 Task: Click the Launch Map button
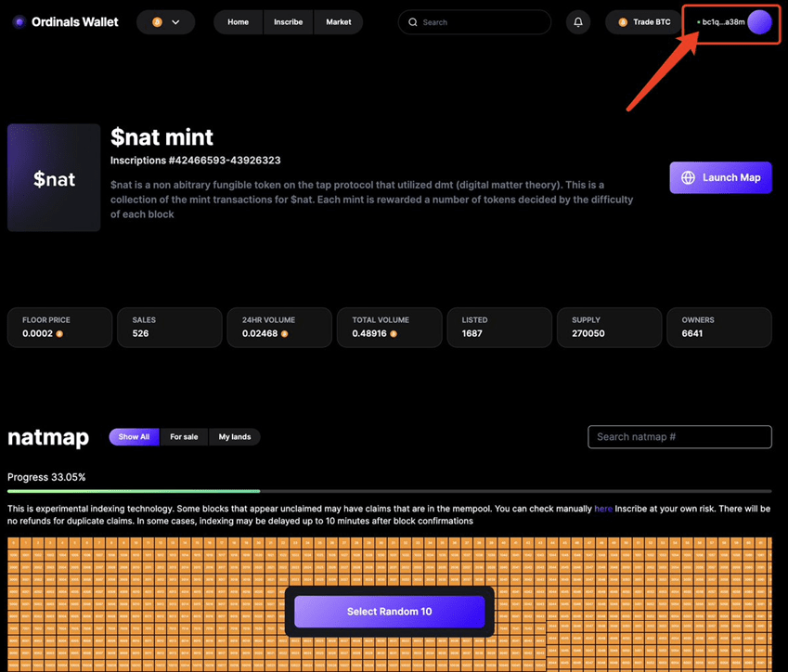pyautogui.click(x=720, y=177)
